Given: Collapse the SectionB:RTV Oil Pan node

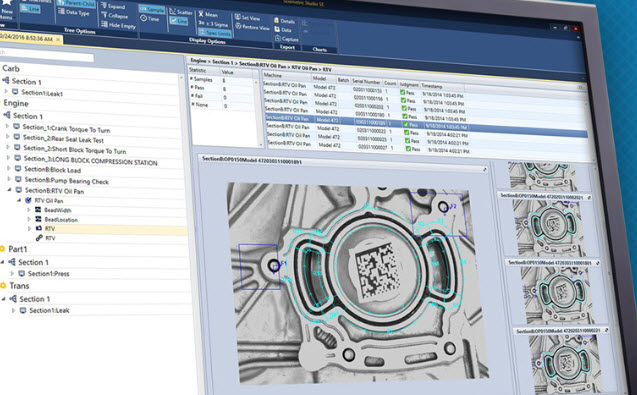Looking at the screenshot, I should [9, 190].
